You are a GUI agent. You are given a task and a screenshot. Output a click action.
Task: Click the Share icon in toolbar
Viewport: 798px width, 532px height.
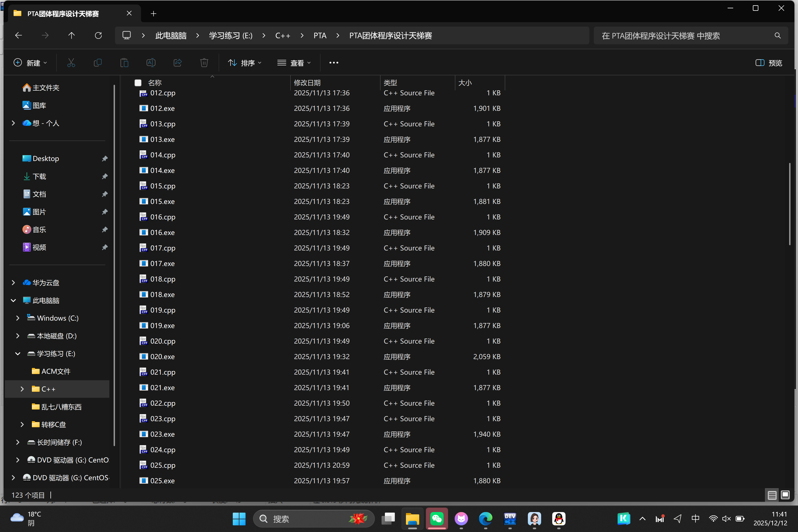(177, 63)
